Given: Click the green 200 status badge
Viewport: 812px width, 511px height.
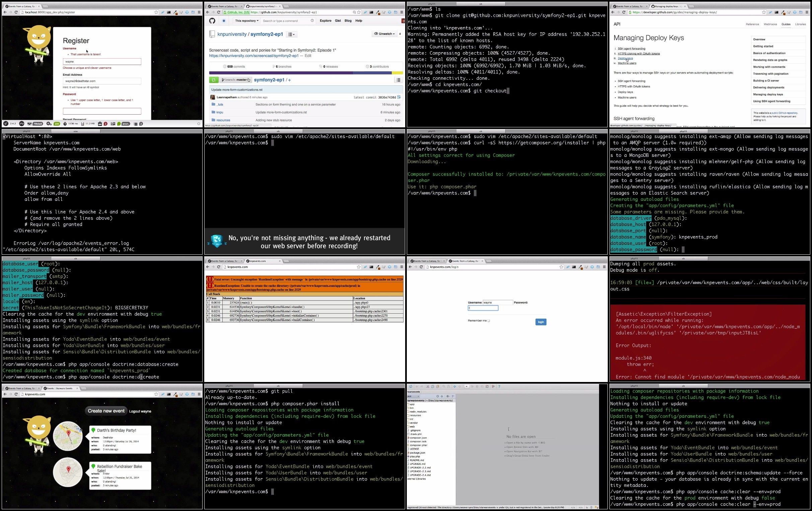Looking at the screenshot, I should (x=57, y=124).
